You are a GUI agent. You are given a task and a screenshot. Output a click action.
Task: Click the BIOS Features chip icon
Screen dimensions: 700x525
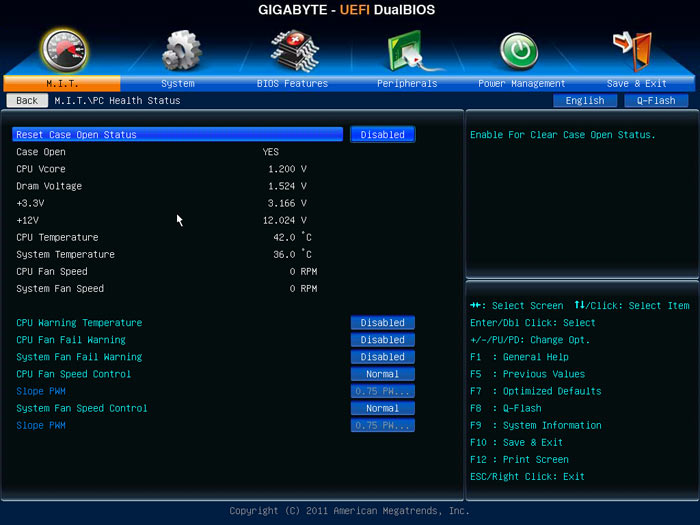click(295, 50)
